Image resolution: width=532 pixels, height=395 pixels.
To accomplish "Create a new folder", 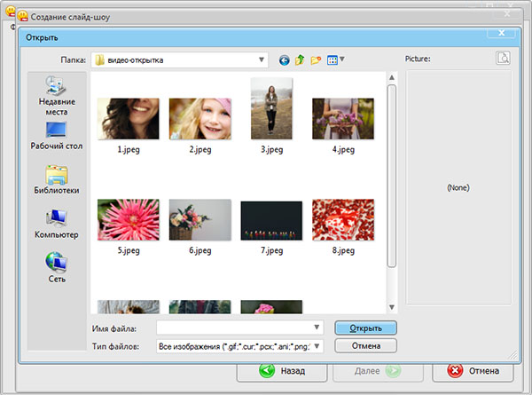I will point(316,60).
